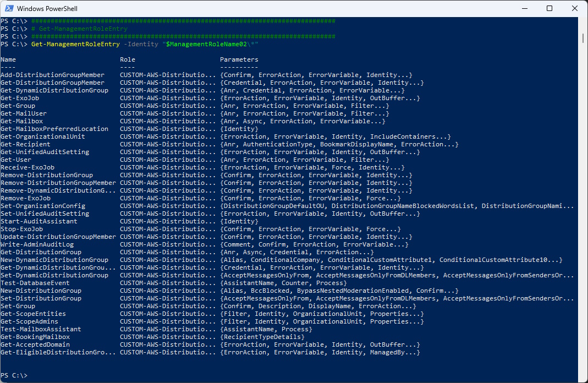Select the Set-OrganizationConfig entry
The image size is (588, 383).
point(43,206)
